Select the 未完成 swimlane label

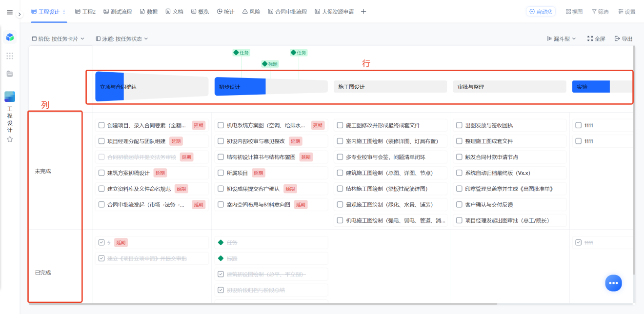pos(43,172)
